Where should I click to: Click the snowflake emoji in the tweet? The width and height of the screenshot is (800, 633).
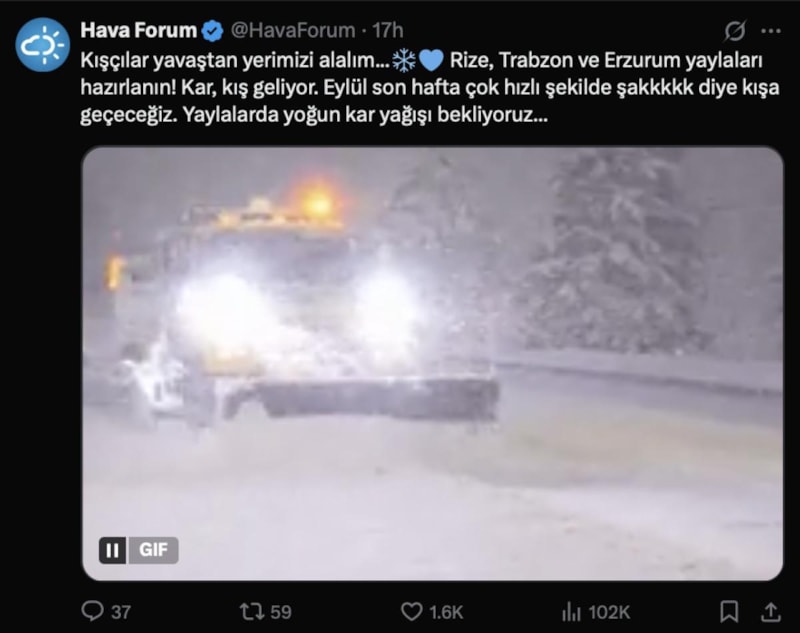[404, 61]
